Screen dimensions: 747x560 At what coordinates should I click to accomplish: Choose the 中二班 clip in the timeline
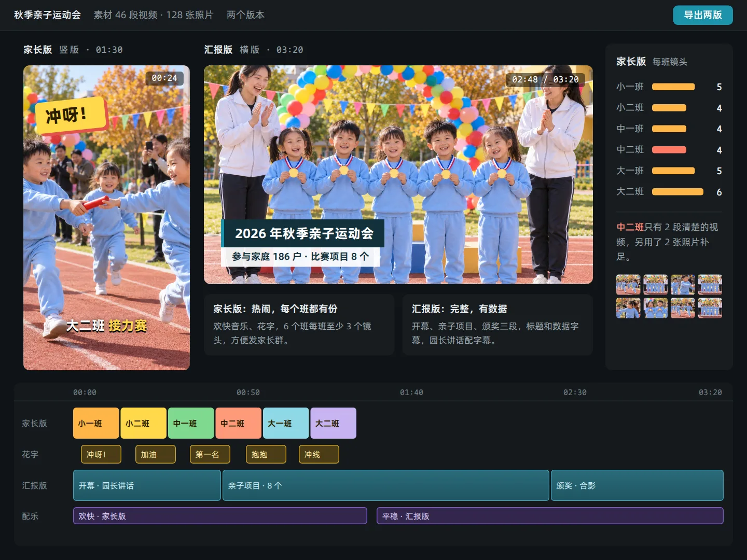(239, 423)
